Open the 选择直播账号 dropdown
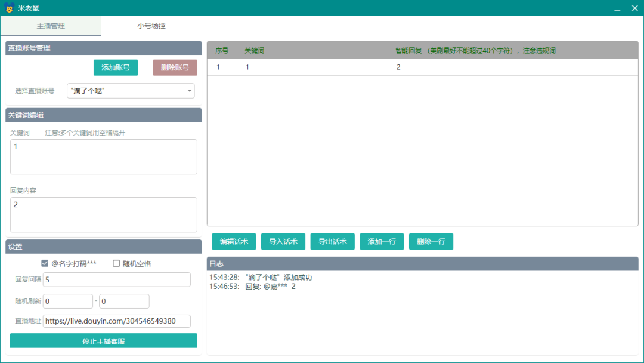644x363 pixels. click(131, 91)
